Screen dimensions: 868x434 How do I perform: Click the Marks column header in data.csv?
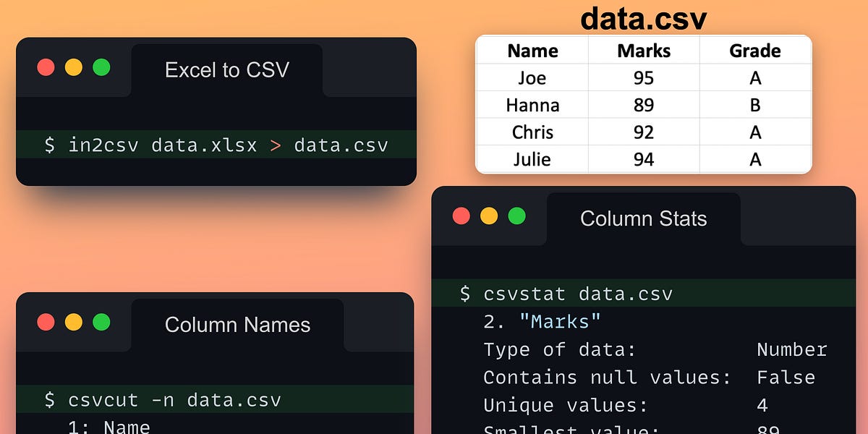tap(644, 51)
